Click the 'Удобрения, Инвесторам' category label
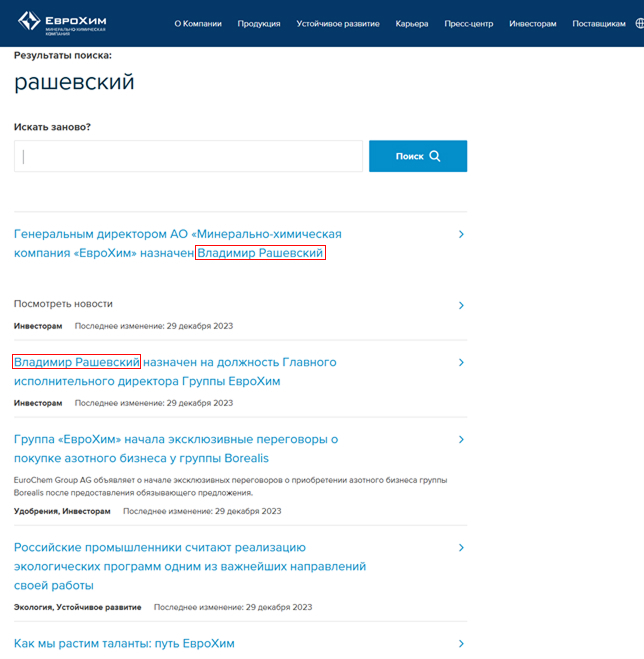The width and height of the screenshot is (644, 659). coord(62,511)
